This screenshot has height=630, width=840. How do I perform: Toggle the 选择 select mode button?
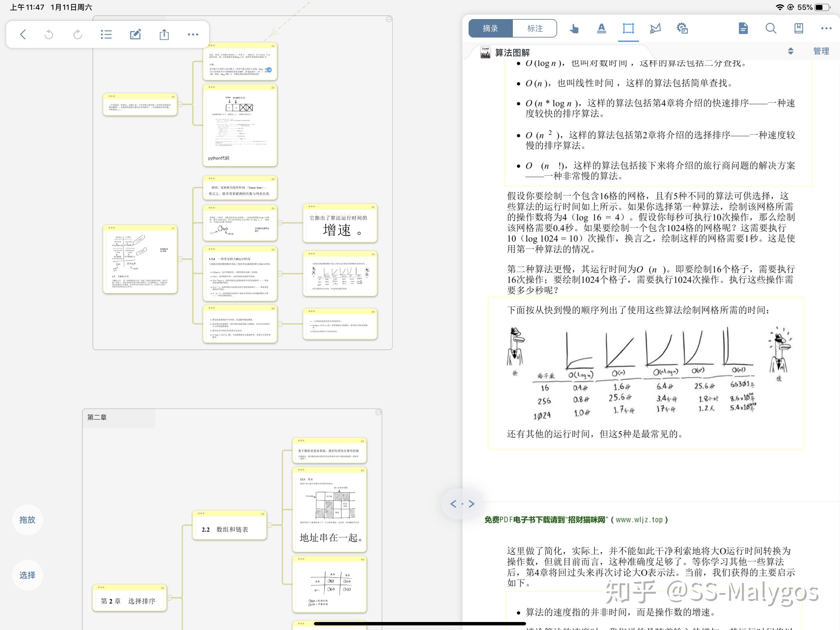point(27,575)
